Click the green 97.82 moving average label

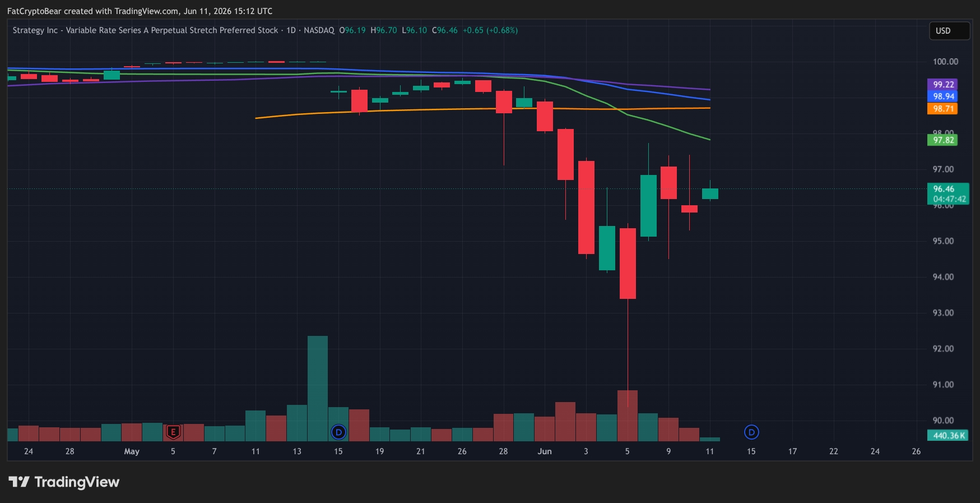(943, 140)
